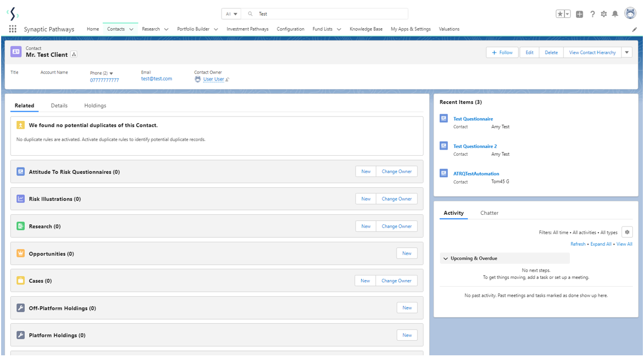This screenshot has height=357, width=644.
Task: Open the search scope All dropdown
Action: point(231,14)
